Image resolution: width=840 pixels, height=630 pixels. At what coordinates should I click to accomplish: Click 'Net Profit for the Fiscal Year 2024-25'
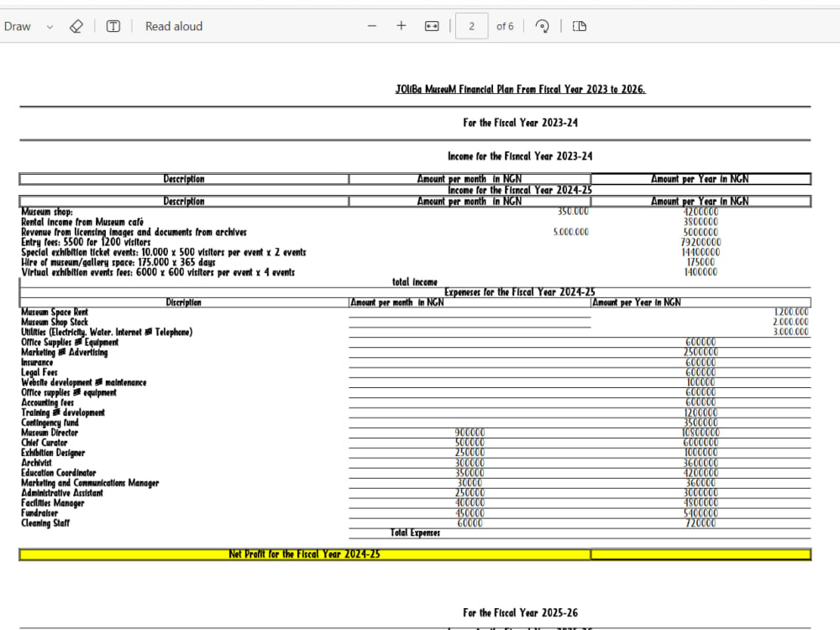pos(304,554)
